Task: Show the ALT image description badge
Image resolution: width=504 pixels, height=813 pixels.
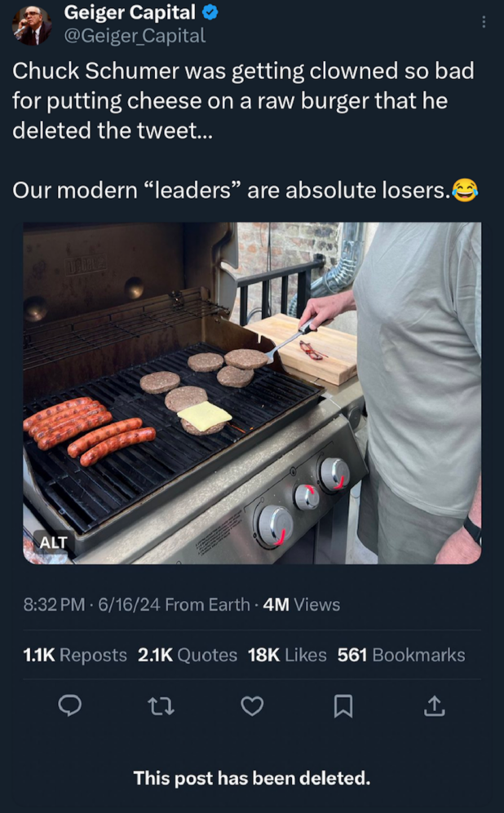Action: pos(54,541)
